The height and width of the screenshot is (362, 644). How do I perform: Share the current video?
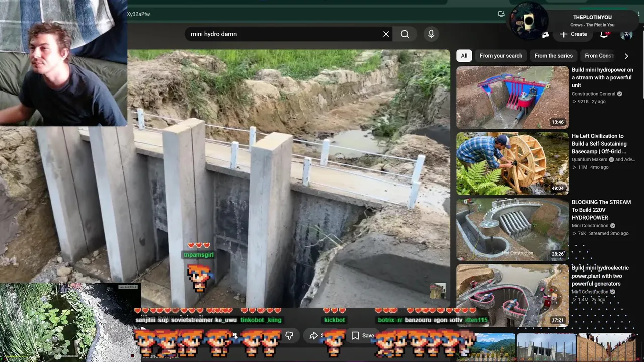[316, 336]
